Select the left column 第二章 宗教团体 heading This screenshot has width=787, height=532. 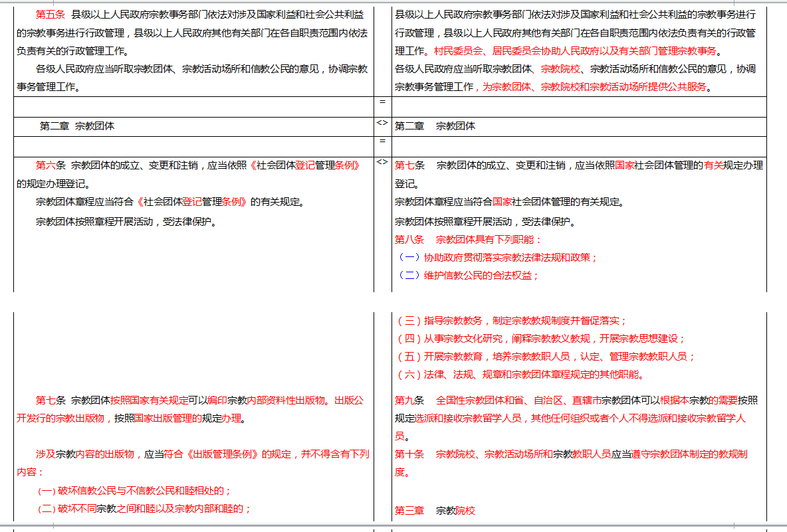[77, 126]
